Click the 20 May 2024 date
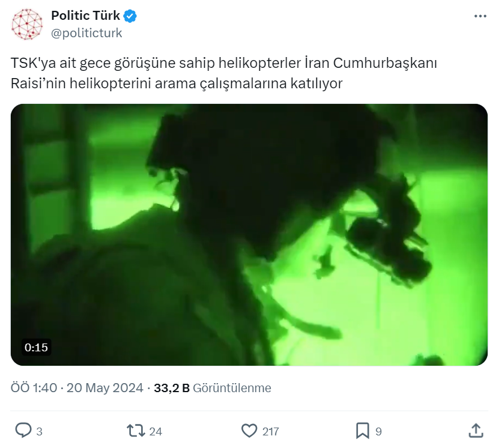Image resolution: width=496 pixels, height=448 pixels. coord(104,388)
